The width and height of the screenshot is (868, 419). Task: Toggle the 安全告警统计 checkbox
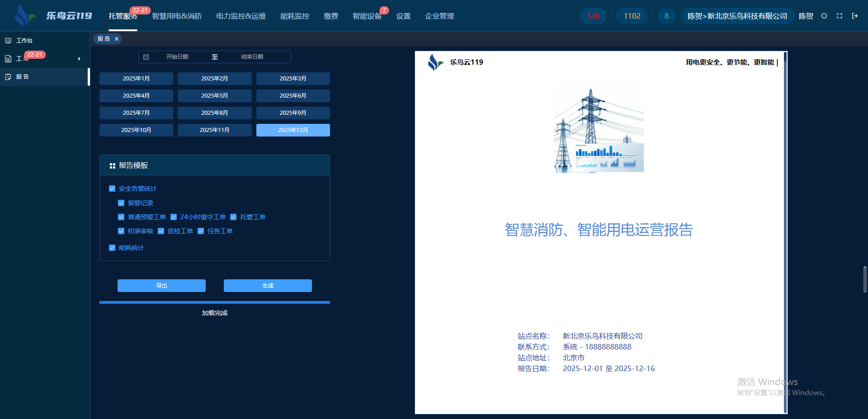click(112, 188)
